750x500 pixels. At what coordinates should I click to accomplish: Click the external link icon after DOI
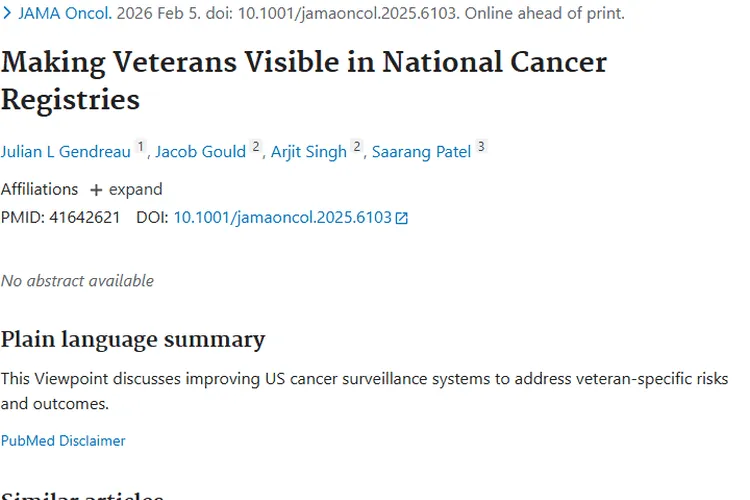(402, 218)
